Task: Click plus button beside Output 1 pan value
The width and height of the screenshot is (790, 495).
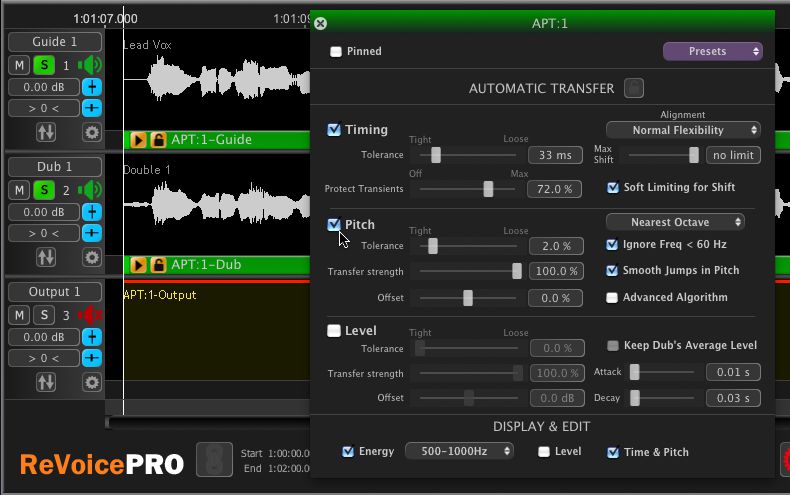Action: click(92, 358)
